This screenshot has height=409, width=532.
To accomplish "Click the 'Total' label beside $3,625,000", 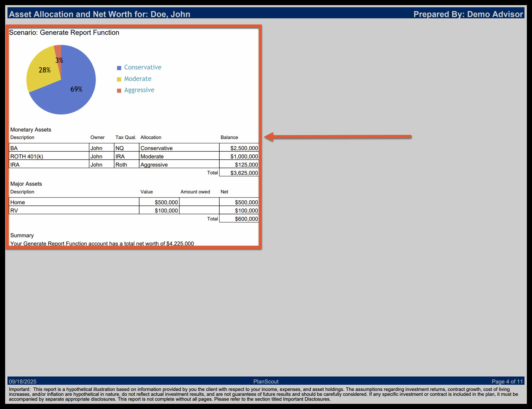I will click(212, 173).
